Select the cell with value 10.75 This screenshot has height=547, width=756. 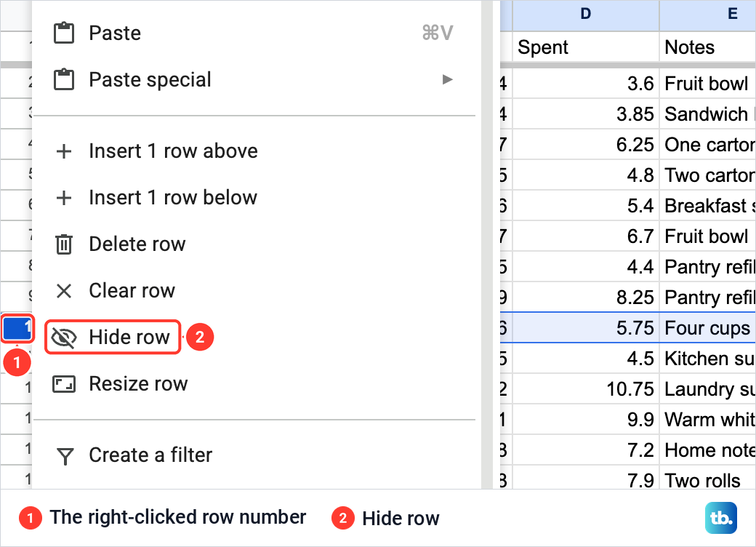[585, 388]
